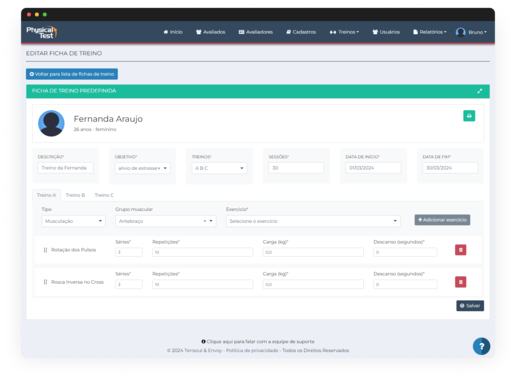Screen dimensions: 516x379
Task: Go to the Avaliadores page
Action: click(x=256, y=32)
